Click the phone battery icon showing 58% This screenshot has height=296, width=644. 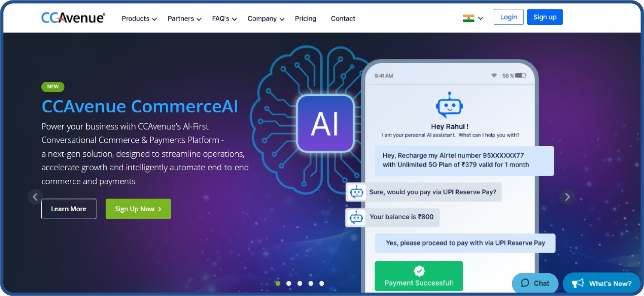tap(520, 76)
